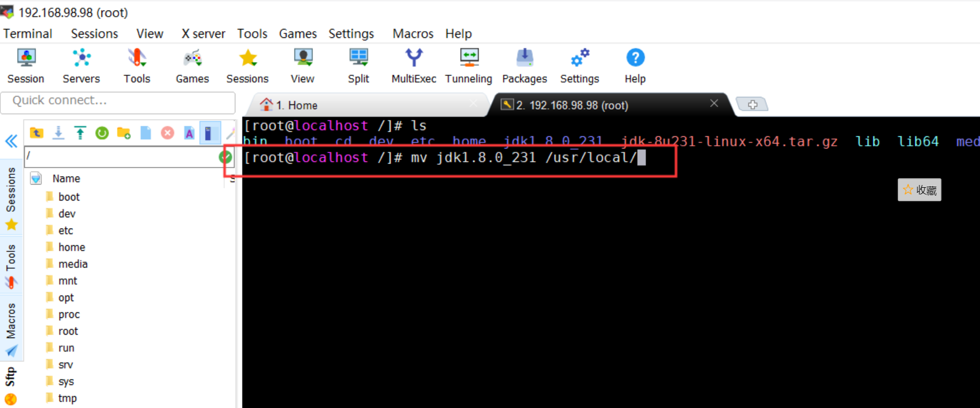Open the Servers toolbar icon
The width and height of the screenshot is (980, 408).
(81, 66)
